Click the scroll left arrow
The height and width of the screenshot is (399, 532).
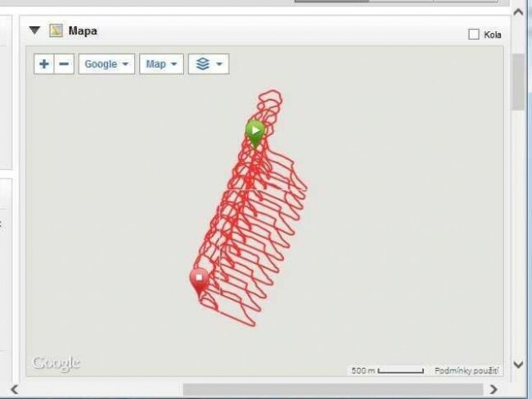pyautogui.click(x=14, y=389)
